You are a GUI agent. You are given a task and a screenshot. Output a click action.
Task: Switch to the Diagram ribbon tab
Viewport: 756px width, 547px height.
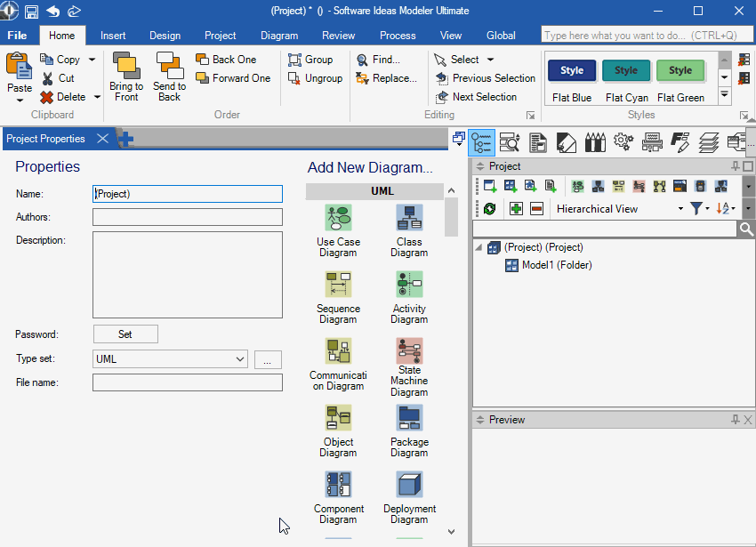click(279, 36)
